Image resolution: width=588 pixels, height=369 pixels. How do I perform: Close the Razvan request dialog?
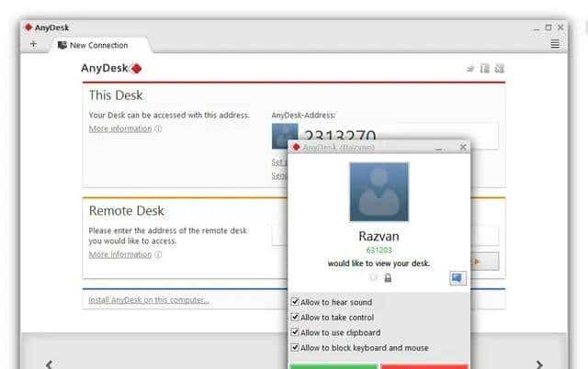click(x=463, y=147)
